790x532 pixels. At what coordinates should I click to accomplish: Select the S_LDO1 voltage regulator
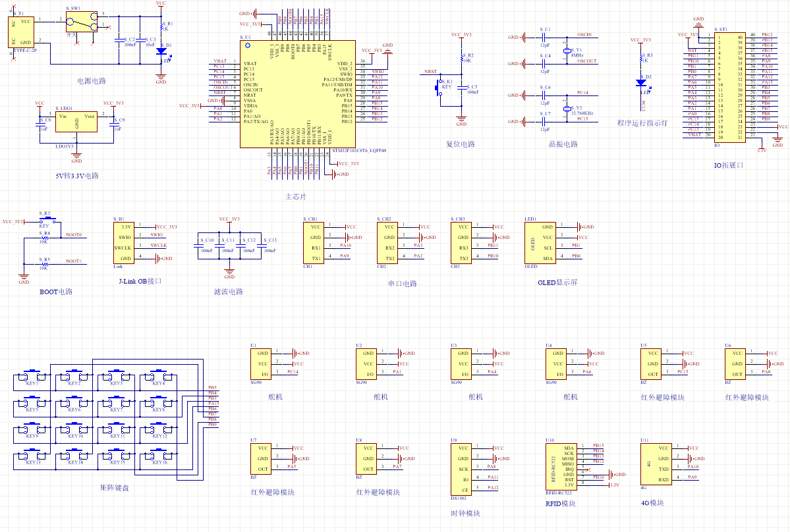click(76, 122)
